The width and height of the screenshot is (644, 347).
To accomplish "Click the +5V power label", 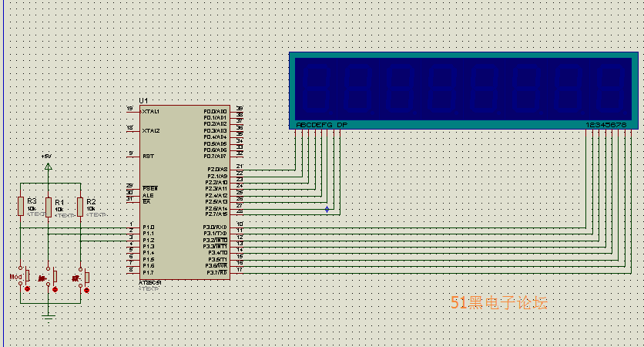I will 46,157.
